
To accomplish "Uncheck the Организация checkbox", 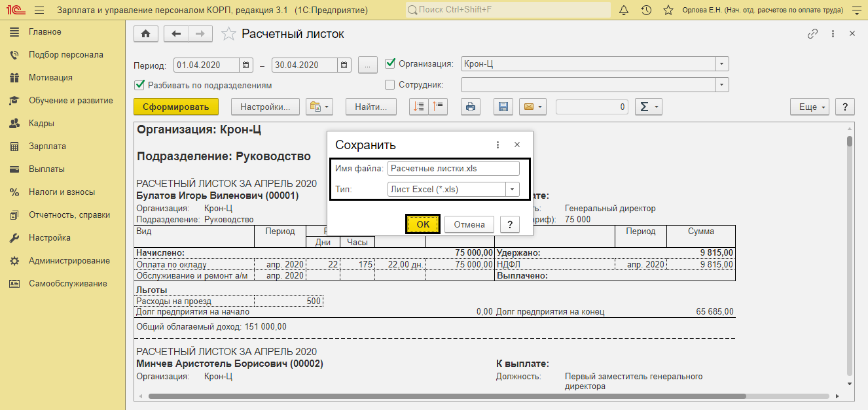I will [391, 63].
